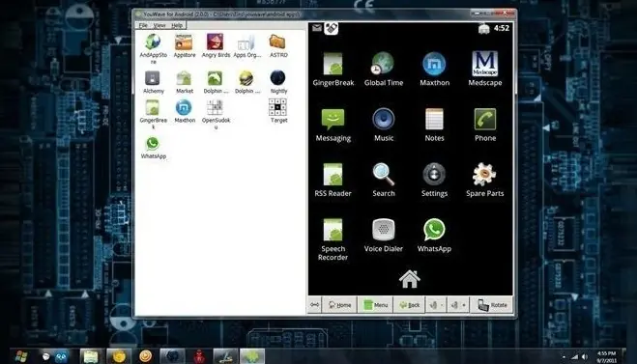The image size is (637, 364).
Task: Switch to the YouWave Android taskbar icon
Action: [252, 356]
